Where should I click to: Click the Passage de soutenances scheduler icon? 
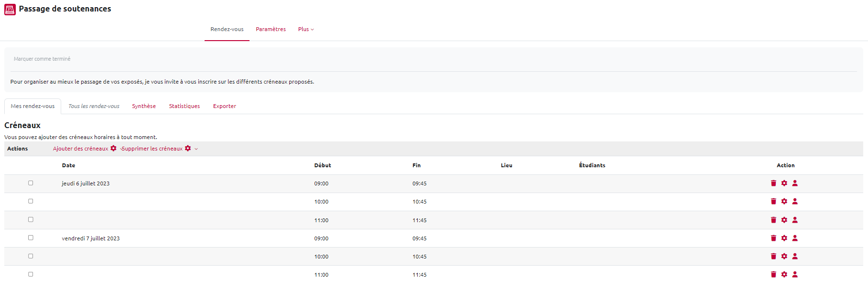coord(10,9)
